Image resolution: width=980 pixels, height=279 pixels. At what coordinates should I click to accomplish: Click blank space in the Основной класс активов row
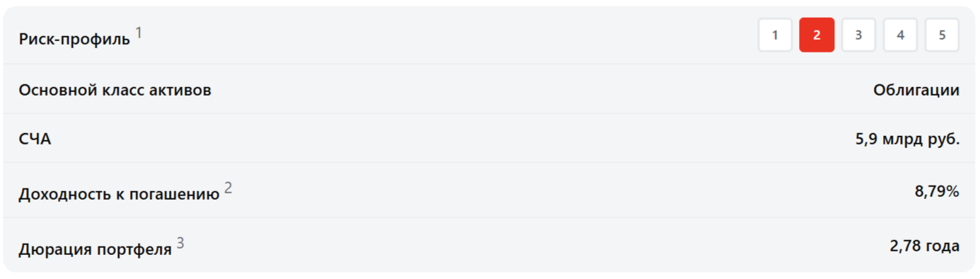[x=537, y=90]
